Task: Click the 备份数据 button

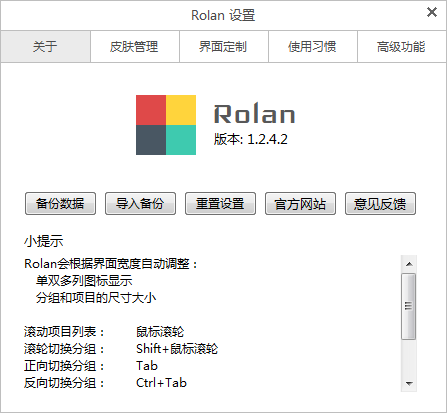Action: click(x=60, y=203)
